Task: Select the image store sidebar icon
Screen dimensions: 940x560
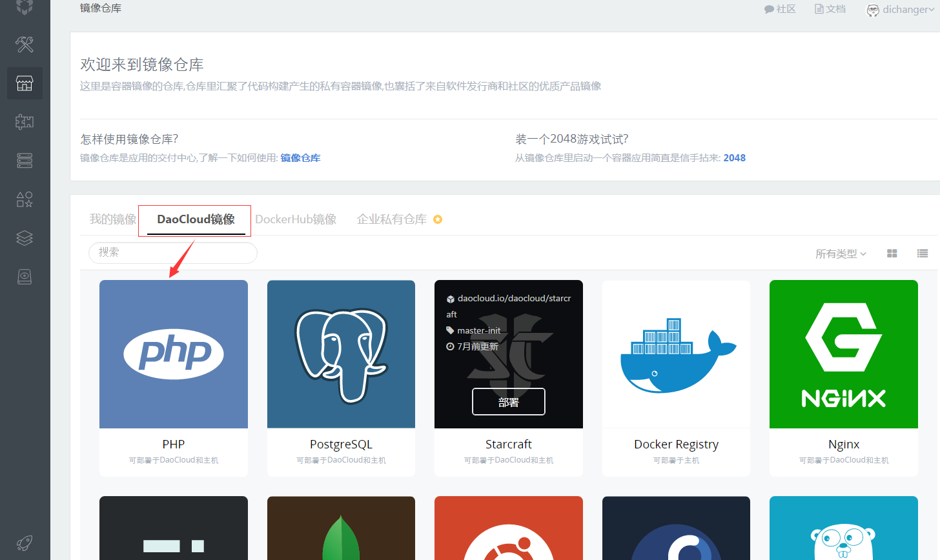Action: (25, 83)
